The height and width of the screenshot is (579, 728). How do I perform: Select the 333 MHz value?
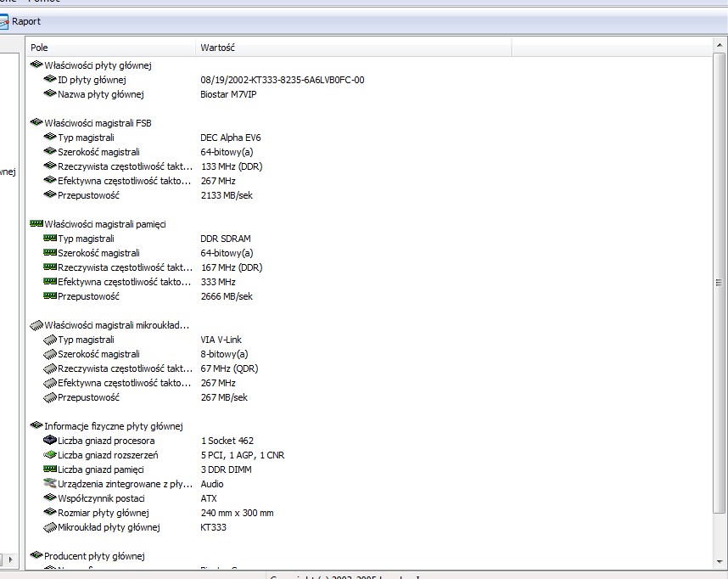(218, 282)
